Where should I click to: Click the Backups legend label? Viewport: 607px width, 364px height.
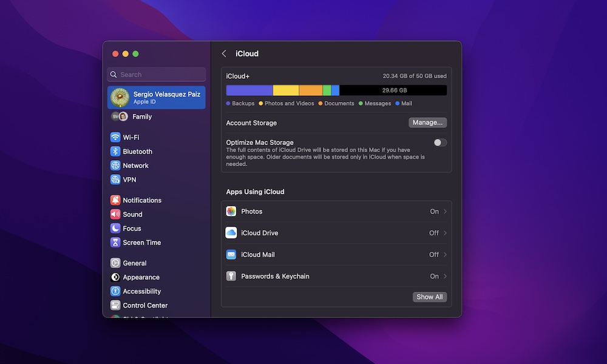[243, 103]
